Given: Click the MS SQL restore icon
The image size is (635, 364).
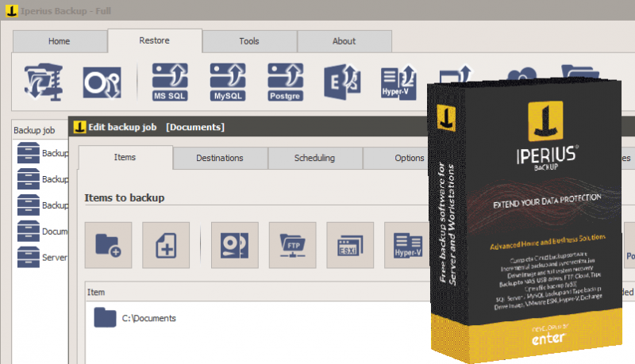Looking at the screenshot, I should coord(170,82).
